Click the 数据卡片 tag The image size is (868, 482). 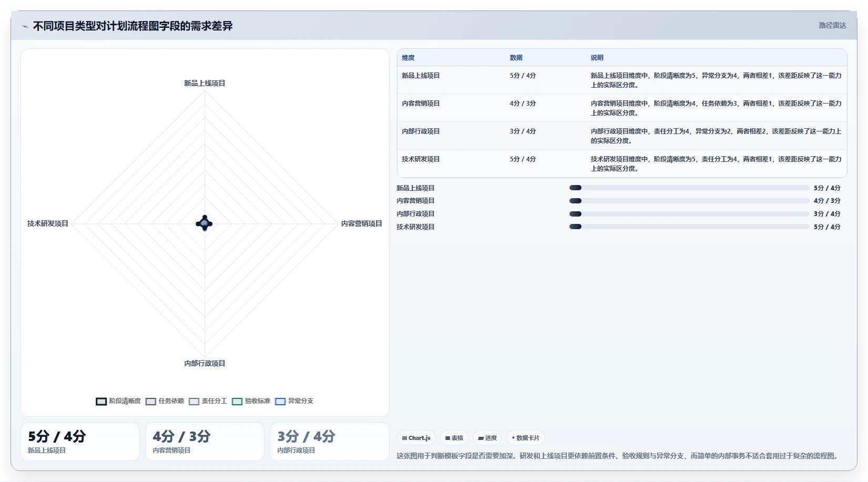526,438
